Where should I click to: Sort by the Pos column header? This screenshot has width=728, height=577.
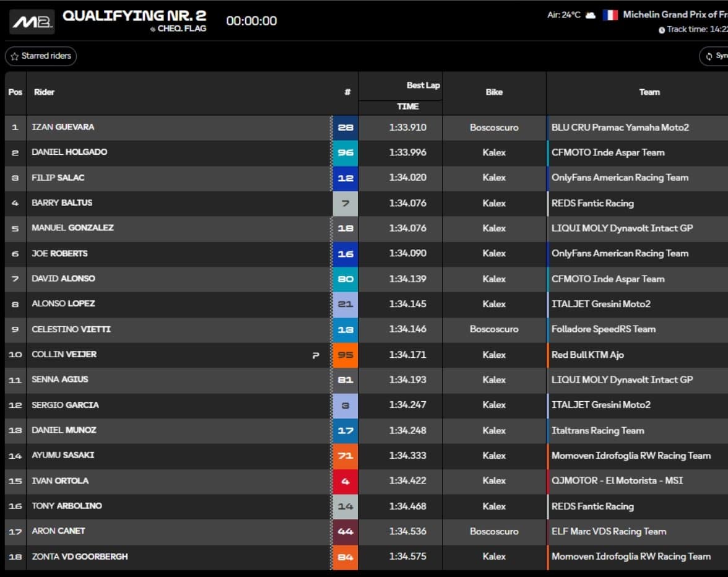15,92
